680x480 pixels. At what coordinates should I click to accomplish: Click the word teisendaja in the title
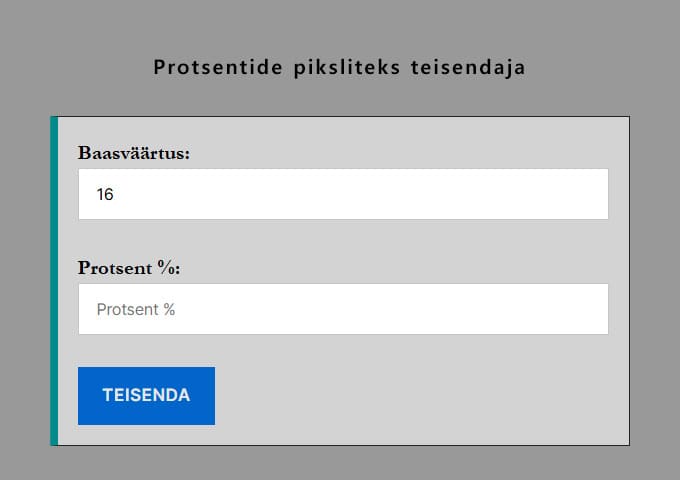468,68
